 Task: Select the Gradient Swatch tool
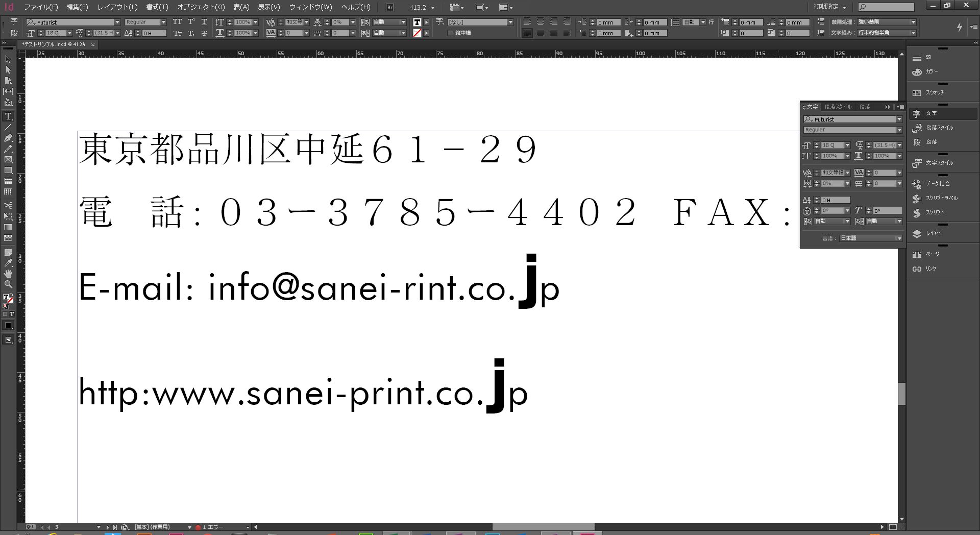pos(8,227)
